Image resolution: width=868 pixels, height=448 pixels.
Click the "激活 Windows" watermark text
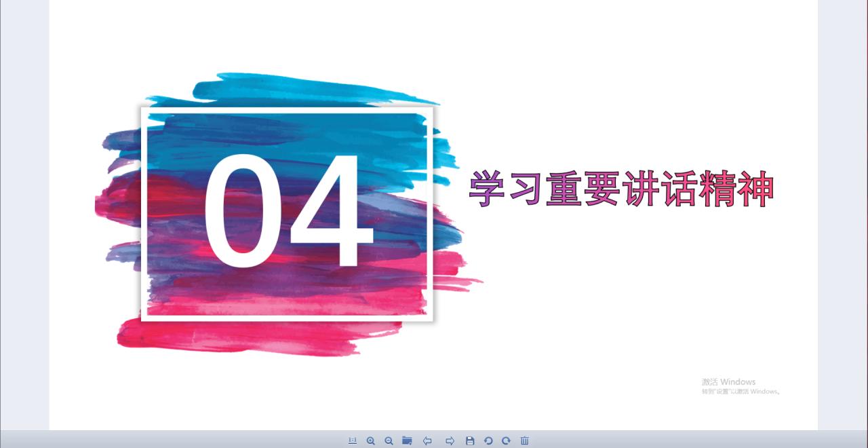[728, 381]
